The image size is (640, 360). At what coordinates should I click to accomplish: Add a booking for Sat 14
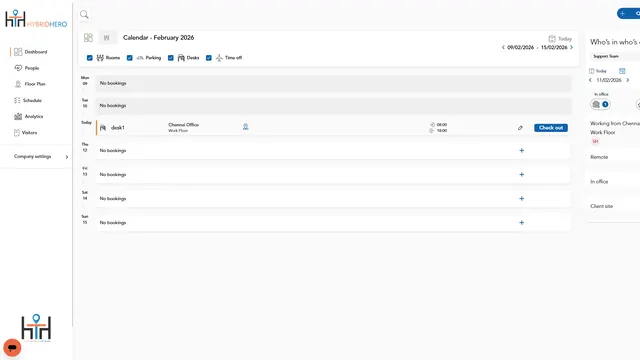[522, 199]
